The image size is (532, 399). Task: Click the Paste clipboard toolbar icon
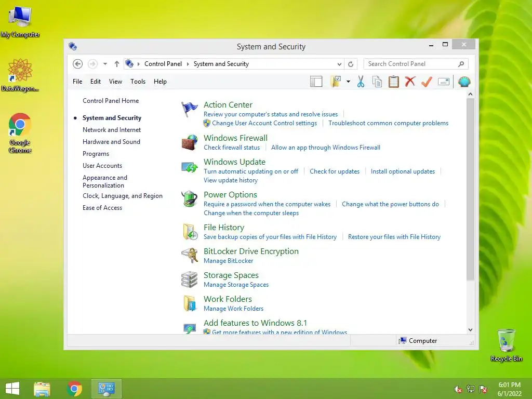pos(394,82)
